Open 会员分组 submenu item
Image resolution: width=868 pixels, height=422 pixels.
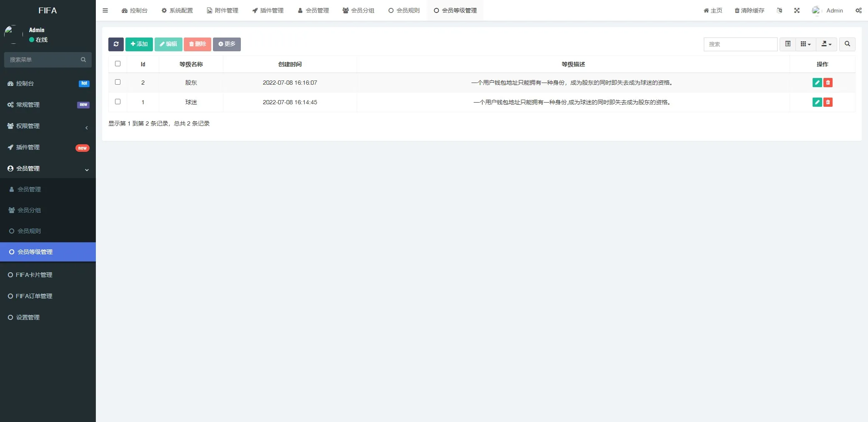point(48,210)
